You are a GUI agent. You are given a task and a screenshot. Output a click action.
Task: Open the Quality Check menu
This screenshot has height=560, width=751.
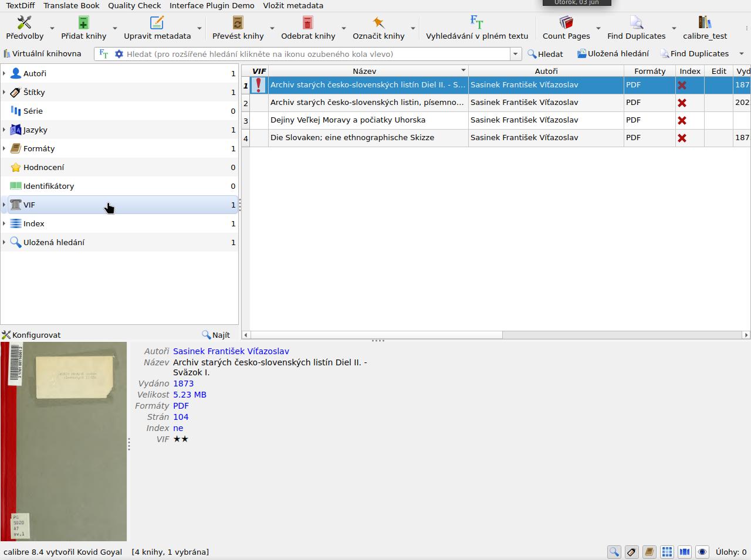tap(134, 5)
